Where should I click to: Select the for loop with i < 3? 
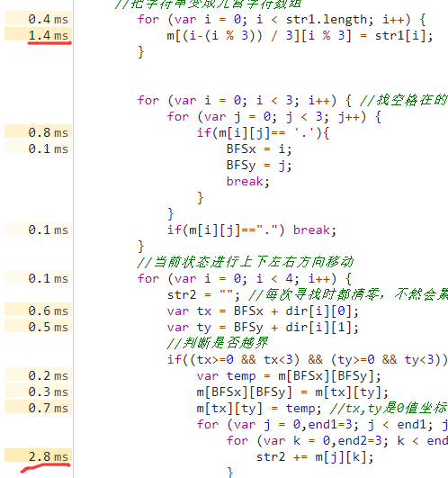pos(245,100)
